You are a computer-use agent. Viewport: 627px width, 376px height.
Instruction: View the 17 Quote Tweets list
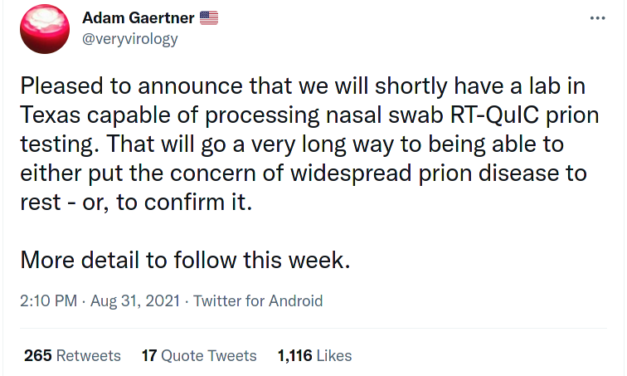click(199, 356)
